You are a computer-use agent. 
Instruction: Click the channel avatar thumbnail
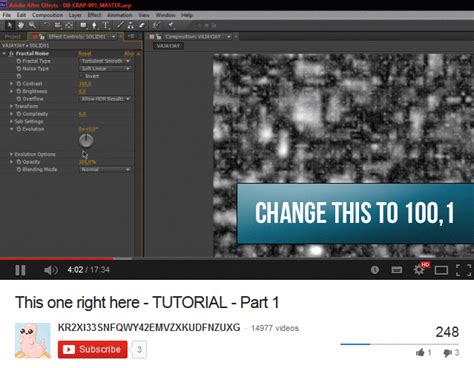pyautogui.click(x=33, y=340)
